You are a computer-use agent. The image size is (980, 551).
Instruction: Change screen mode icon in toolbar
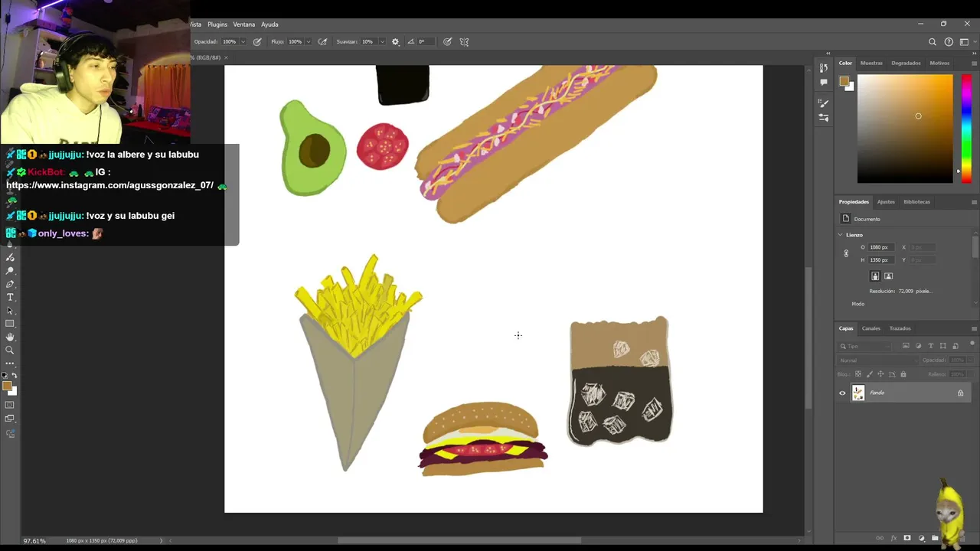tap(10, 419)
